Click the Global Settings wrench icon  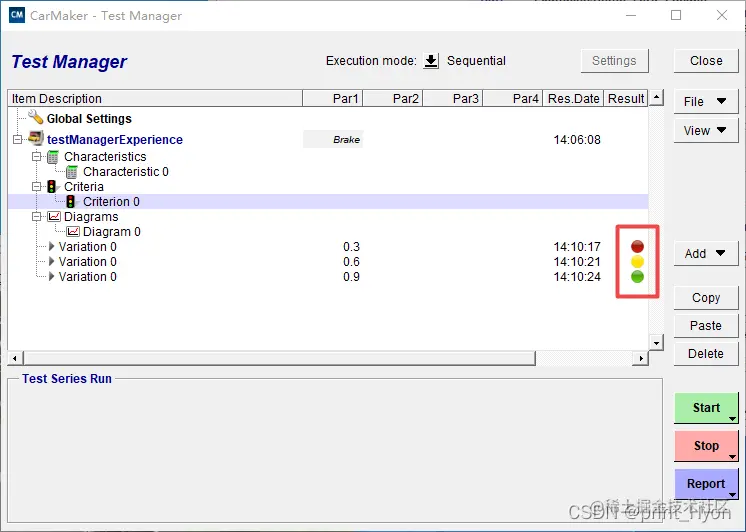(35, 117)
